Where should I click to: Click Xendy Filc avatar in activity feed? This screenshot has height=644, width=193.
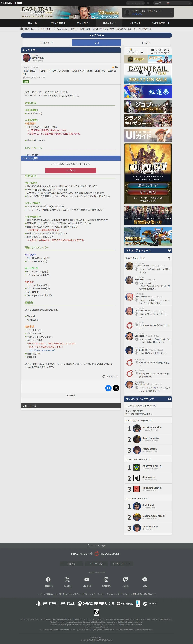(x=129, y=280)
